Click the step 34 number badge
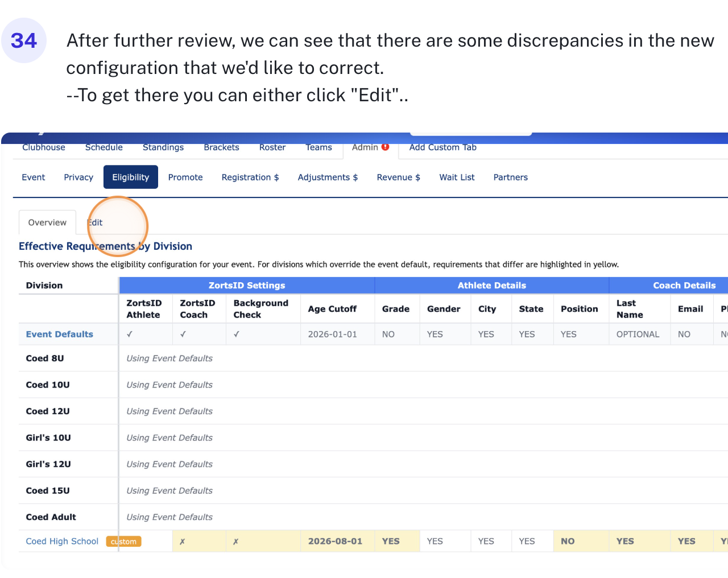The height and width of the screenshot is (578, 728). pyautogui.click(x=24, y=40)
